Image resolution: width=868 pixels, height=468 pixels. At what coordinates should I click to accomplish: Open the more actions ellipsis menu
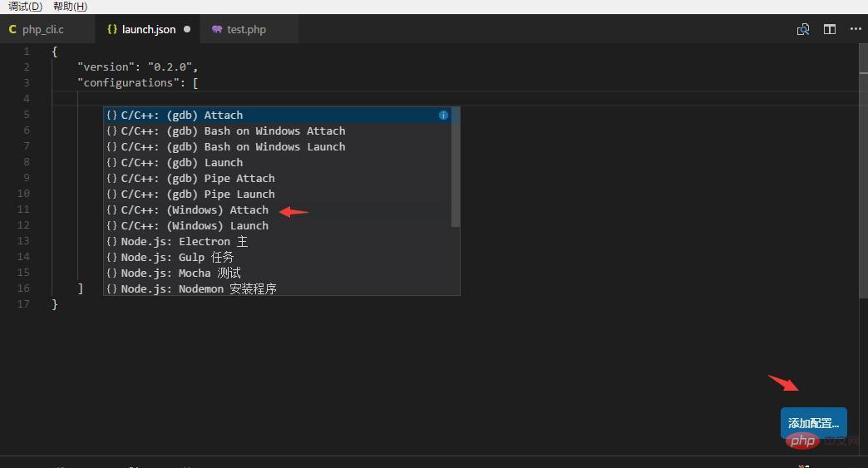click(x=856, y=29)
